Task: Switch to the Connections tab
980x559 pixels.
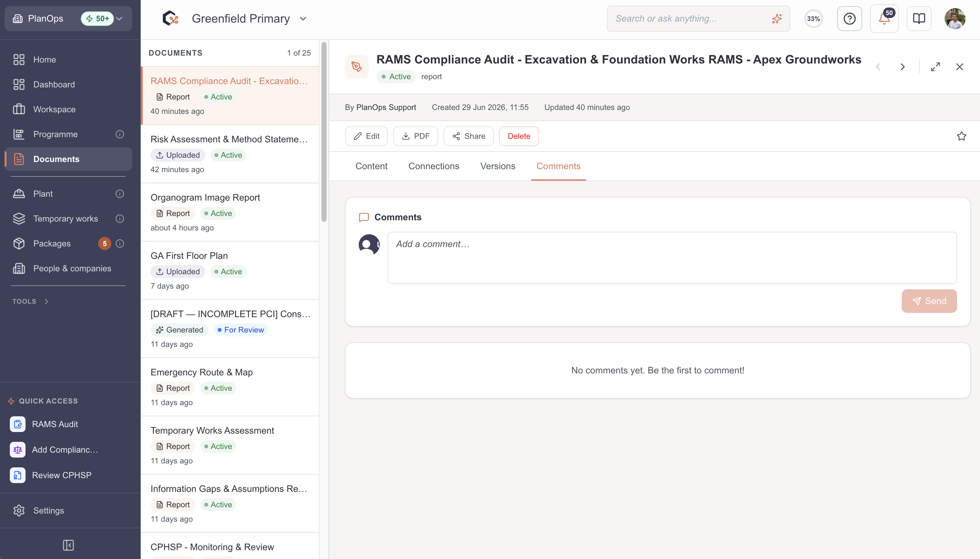Action: click(x=434, y=166)
